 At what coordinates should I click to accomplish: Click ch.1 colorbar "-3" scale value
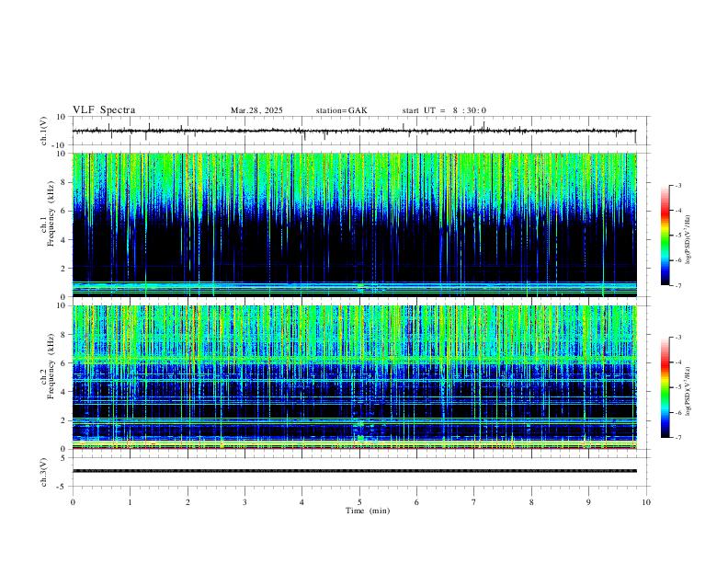[x=678, y=185]
